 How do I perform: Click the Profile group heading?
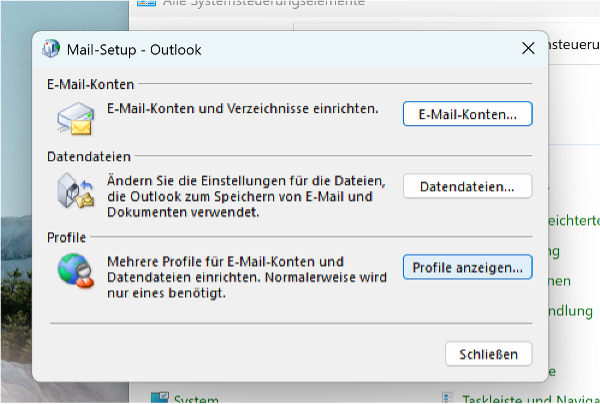67,237
